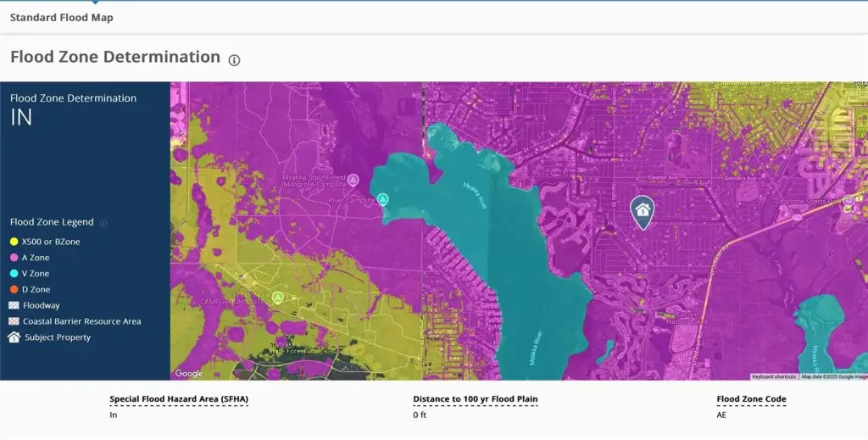Image resolution: width=868 pixels, height=440 pixels.
Task: Click the Myakka State Forest Mangrove Campsite marker
Action: coord(353,180)
